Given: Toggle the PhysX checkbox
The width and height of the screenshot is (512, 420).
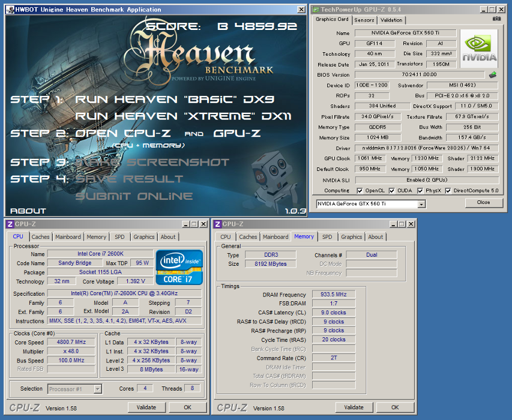Looking at the screenshot, I should pos(420,191).
